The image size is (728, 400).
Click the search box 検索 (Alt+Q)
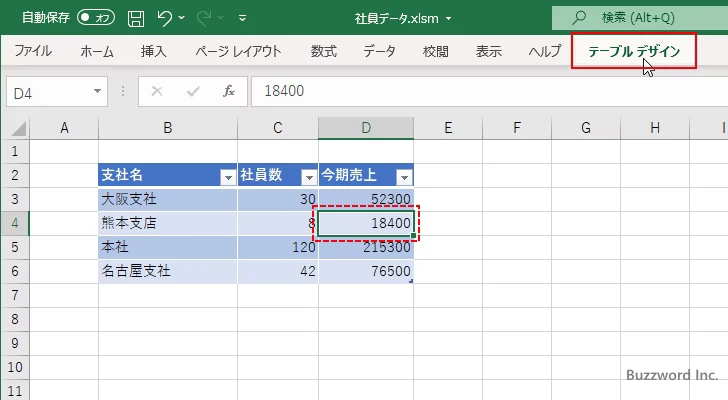click(x=640, y=18)
